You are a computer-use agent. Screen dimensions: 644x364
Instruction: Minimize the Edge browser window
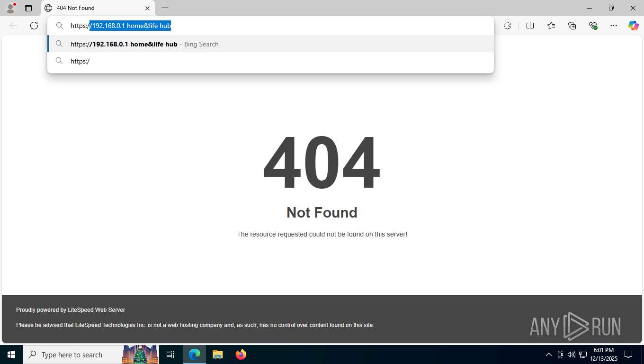click(x=590, y=8)
